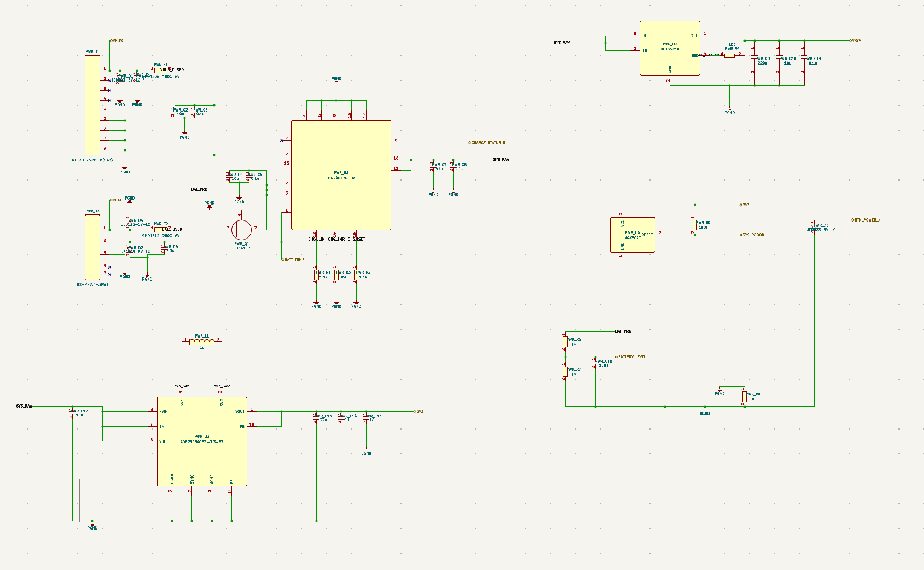Click the 3V3_SW1 net label
The height and width of the screenshot is (570, 924).
pos(182,386)
